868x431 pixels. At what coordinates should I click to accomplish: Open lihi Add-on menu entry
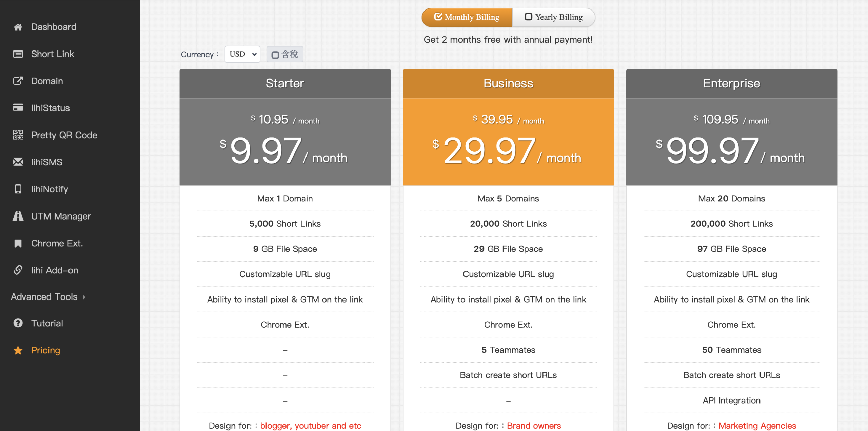[x=54, y=270]
